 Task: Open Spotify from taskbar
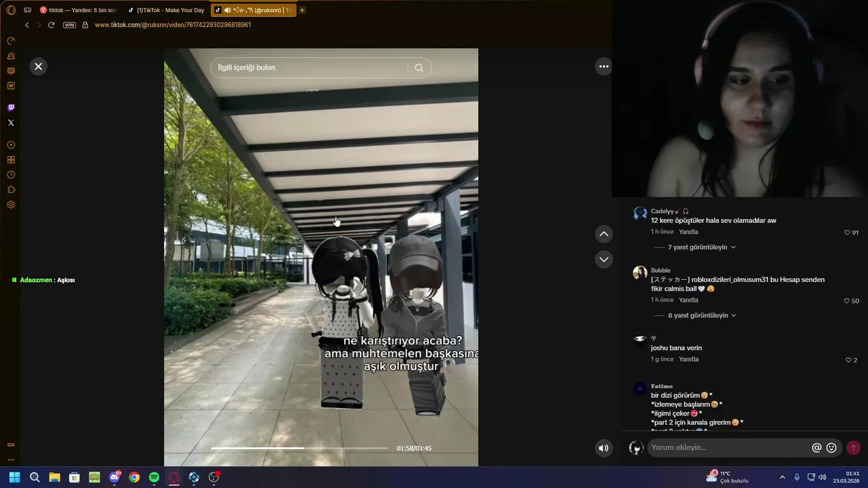tap(154, 477)
